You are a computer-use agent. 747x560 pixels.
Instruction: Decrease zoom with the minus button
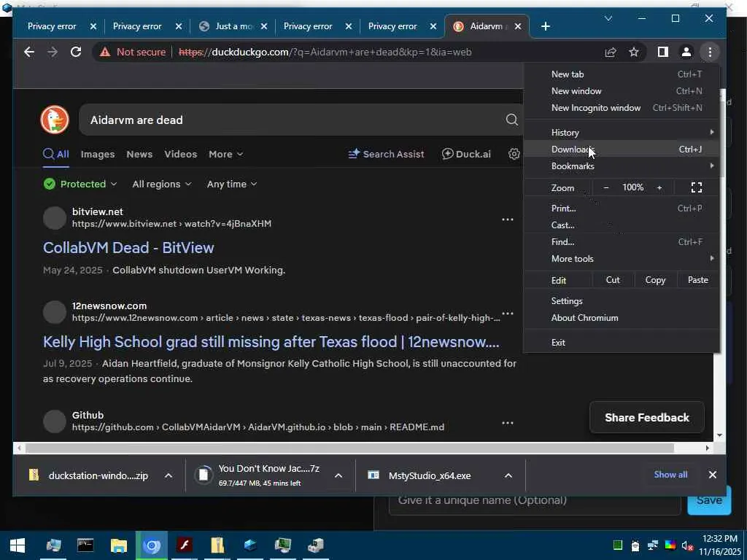(x=606, y=187)
